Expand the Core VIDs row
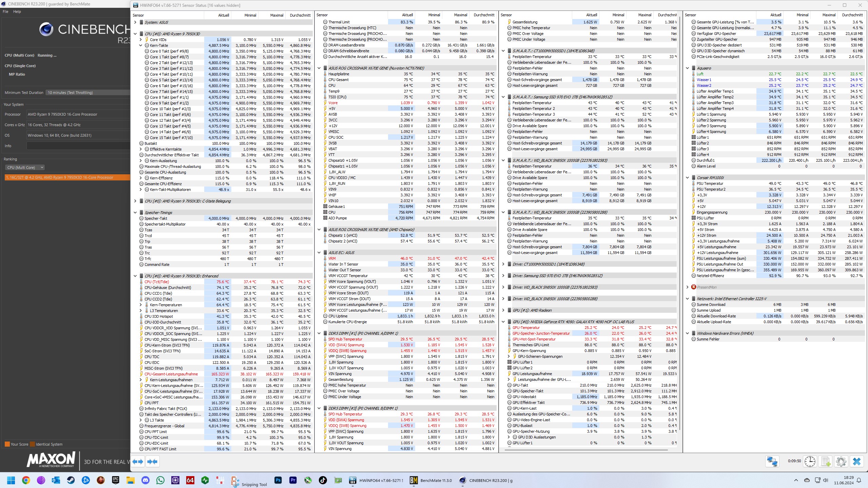 tap(140, 40)
